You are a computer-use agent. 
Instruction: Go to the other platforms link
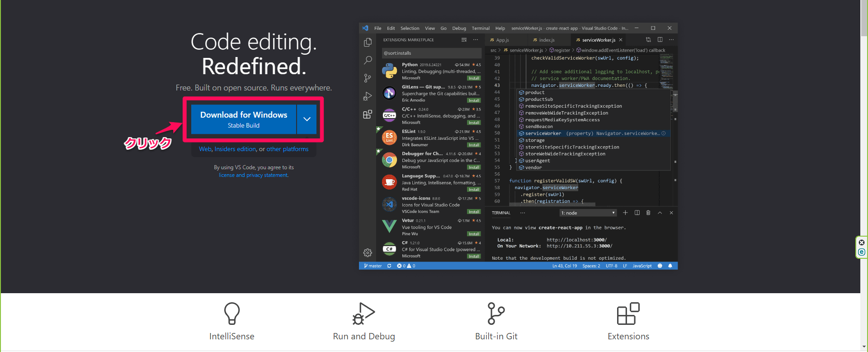pos(288,149)
